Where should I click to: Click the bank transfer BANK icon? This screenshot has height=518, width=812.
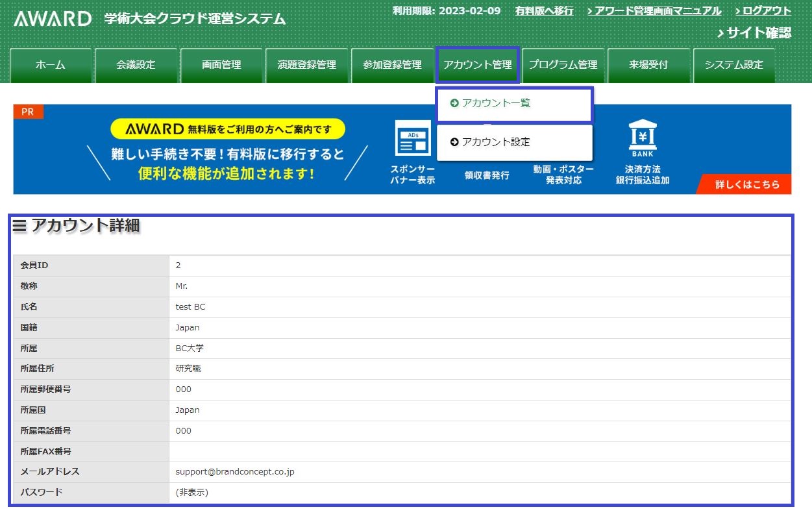(x=642, y=138)
